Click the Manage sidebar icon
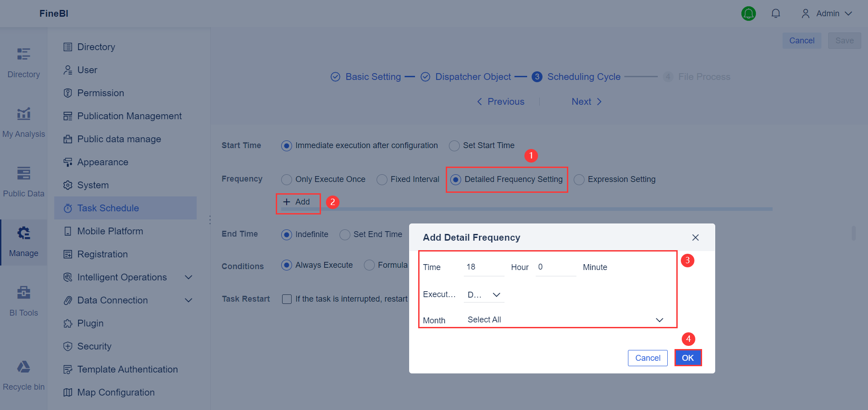Image resolution: width=868 pixels, height=410 pixels. pyautogui.click(x=24, y=233)
